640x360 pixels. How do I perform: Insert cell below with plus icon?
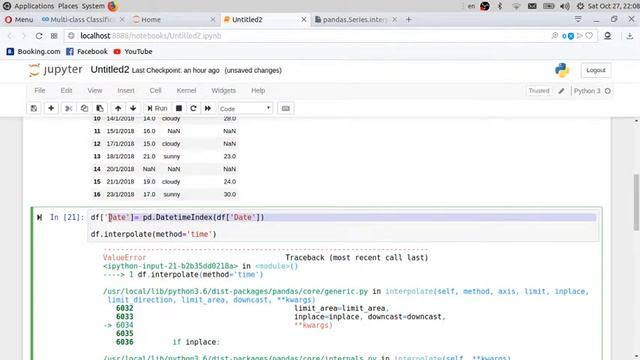pos(51,108)
